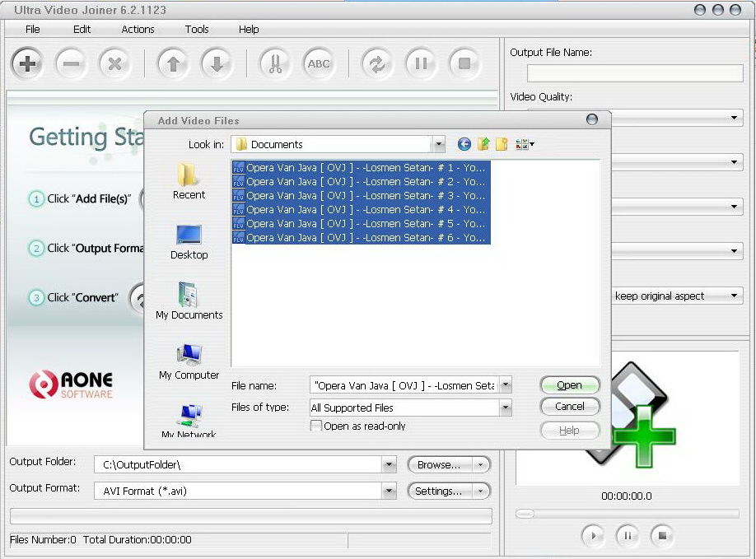Click the Move Down arrow toolbar icon
The height and width of the screenshot is (559, 756).
click(x=217, y=63)
